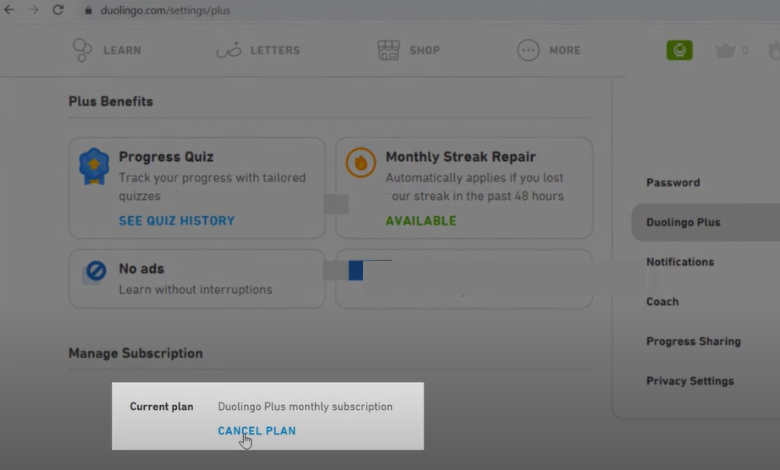The width and height of the screenshot is (780, 470).
Task: Select the Monthly Streak Repair title
Action: coord(461,157)
